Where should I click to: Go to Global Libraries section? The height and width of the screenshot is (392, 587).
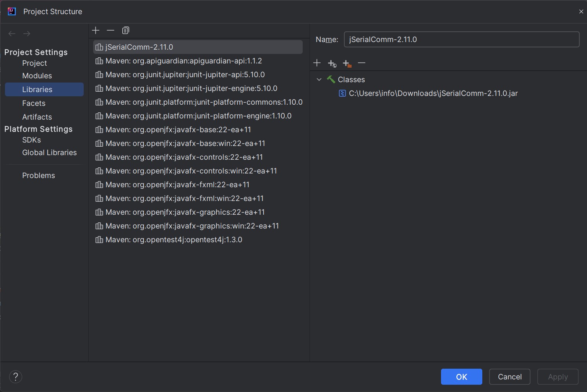click(x=49, y=152)
